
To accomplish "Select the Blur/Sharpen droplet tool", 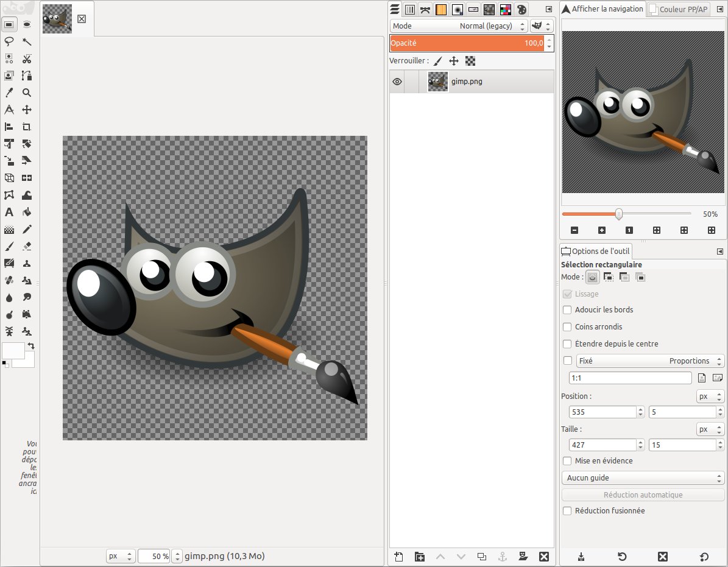I will (9, 297).
